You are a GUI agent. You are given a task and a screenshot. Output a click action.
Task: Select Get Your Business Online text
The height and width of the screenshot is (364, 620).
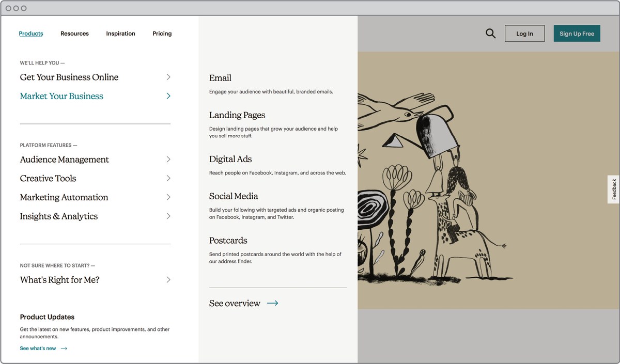click(69, 77)
